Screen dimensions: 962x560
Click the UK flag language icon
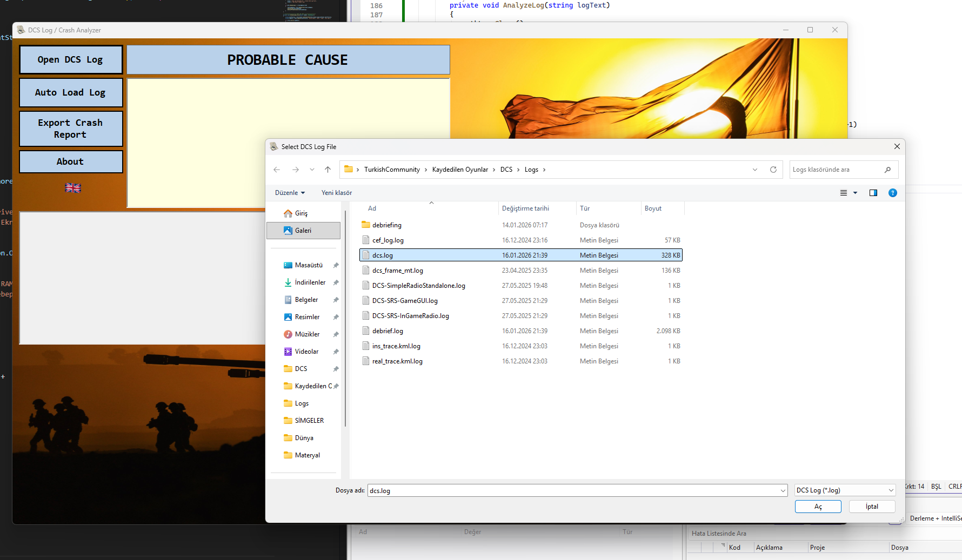pos(73,188)
